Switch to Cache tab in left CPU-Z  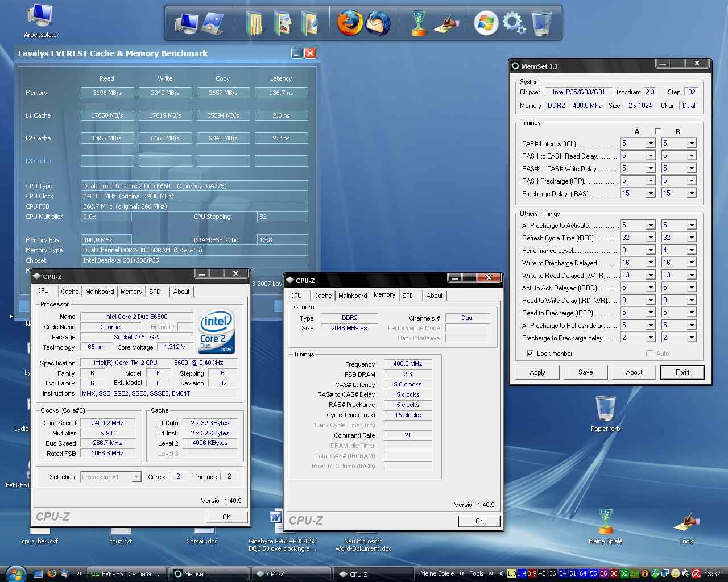[70, 292]
